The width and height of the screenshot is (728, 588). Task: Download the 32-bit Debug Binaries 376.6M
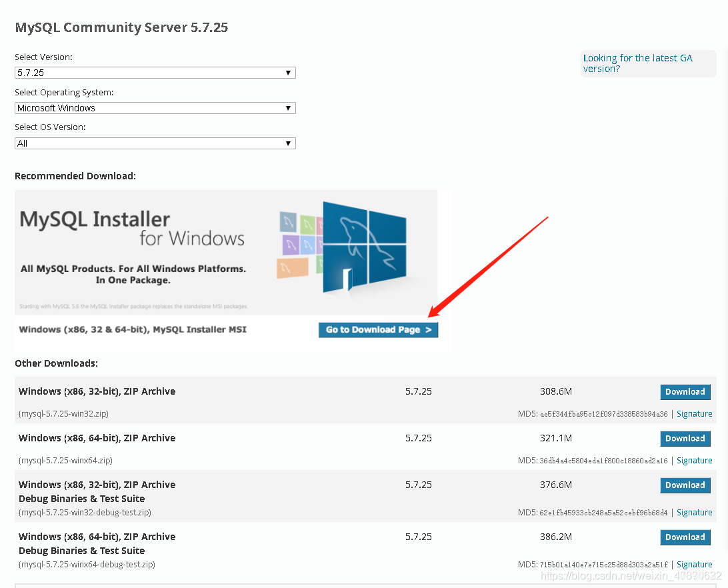(685, 485)
